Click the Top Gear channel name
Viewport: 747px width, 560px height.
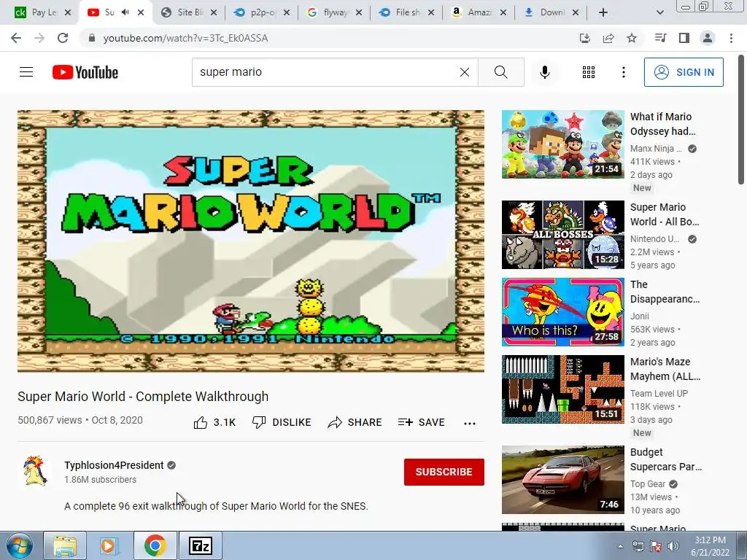[x=648, y=484]
